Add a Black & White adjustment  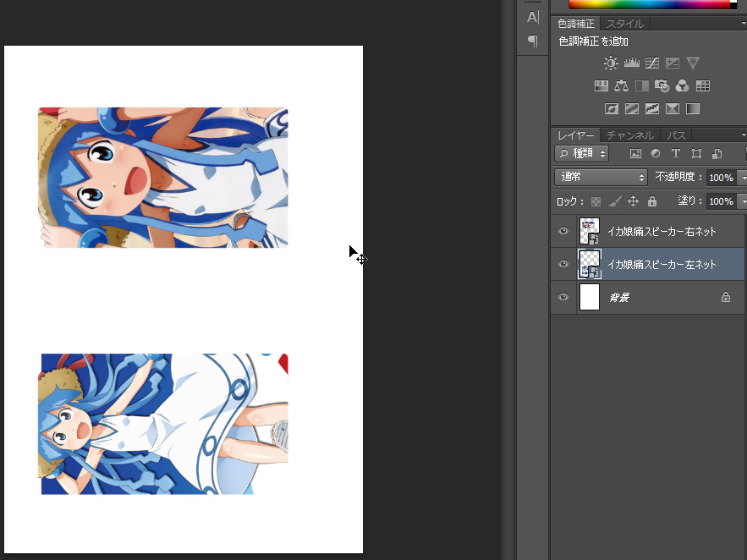point(642,85)
